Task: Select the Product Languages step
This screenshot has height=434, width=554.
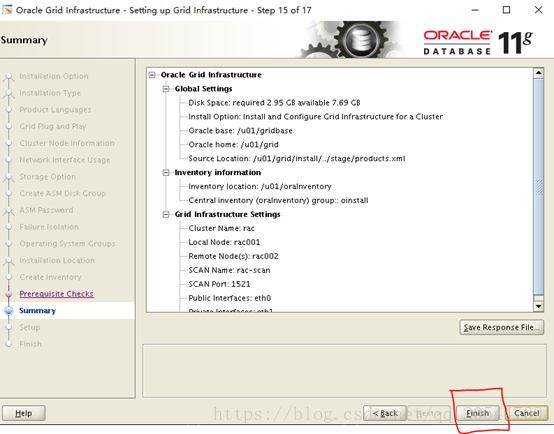Action: [x=55, y=110]
